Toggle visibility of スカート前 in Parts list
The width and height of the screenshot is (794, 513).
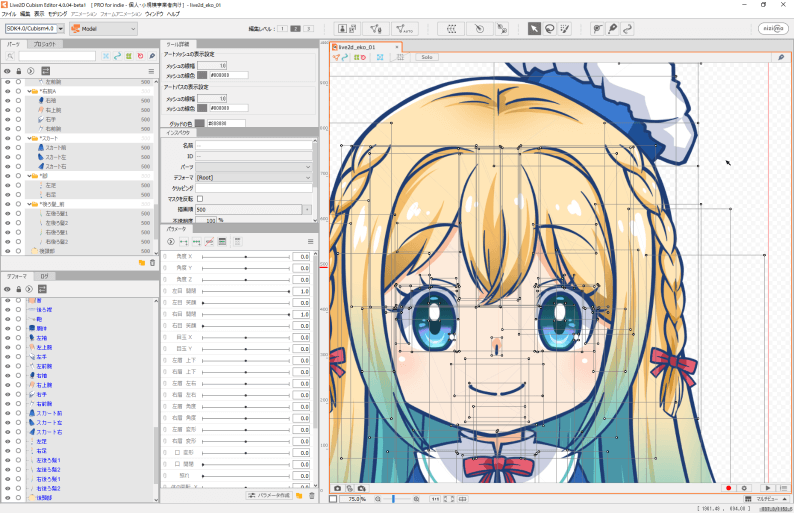8,147
